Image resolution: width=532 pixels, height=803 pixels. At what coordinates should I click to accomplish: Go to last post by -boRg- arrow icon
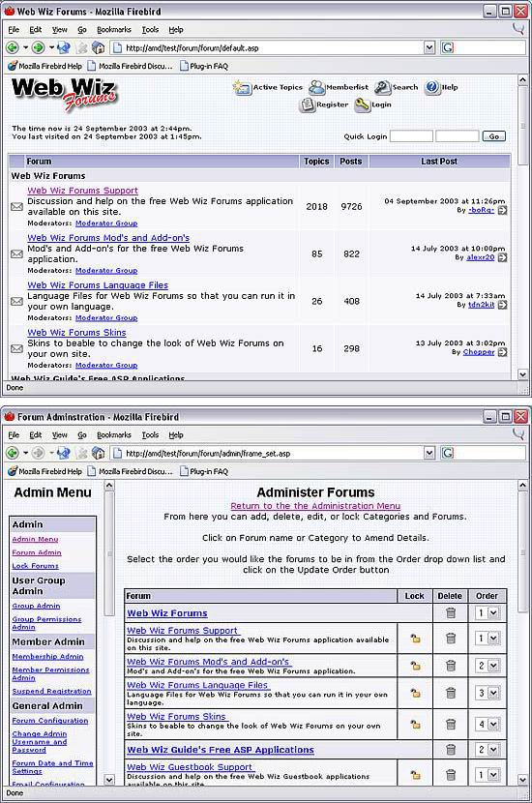point(502,210)
